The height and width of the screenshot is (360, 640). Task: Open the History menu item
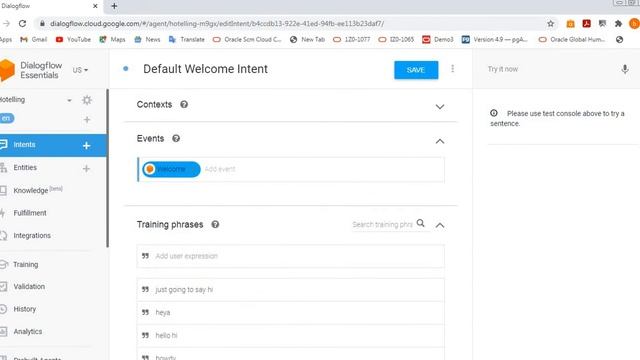tap(24, 309)
